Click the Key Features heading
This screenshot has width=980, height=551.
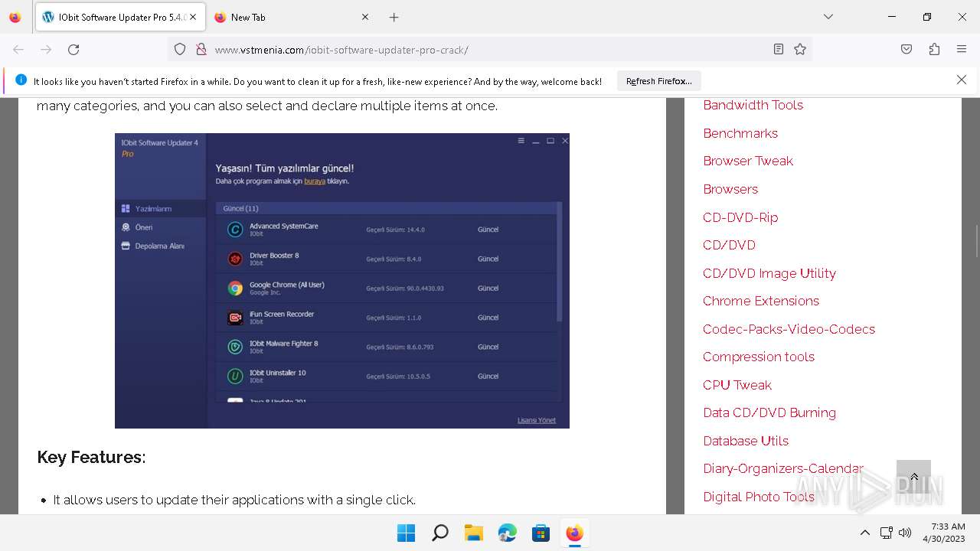tap(91, 457)
